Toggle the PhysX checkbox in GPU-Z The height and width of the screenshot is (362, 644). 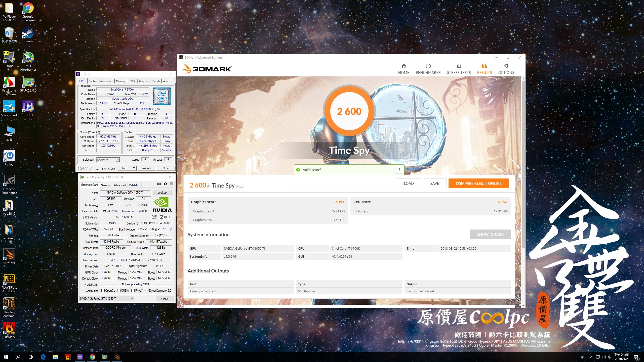(133, 291)
